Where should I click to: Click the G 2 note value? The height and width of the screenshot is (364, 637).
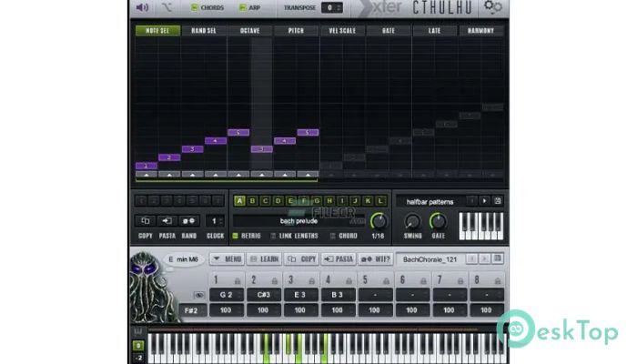click(x=227, y=295)
